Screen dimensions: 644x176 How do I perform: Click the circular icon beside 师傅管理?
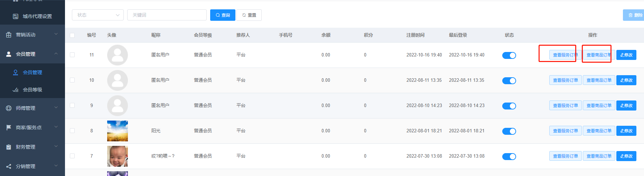click(x=9, y=108)
